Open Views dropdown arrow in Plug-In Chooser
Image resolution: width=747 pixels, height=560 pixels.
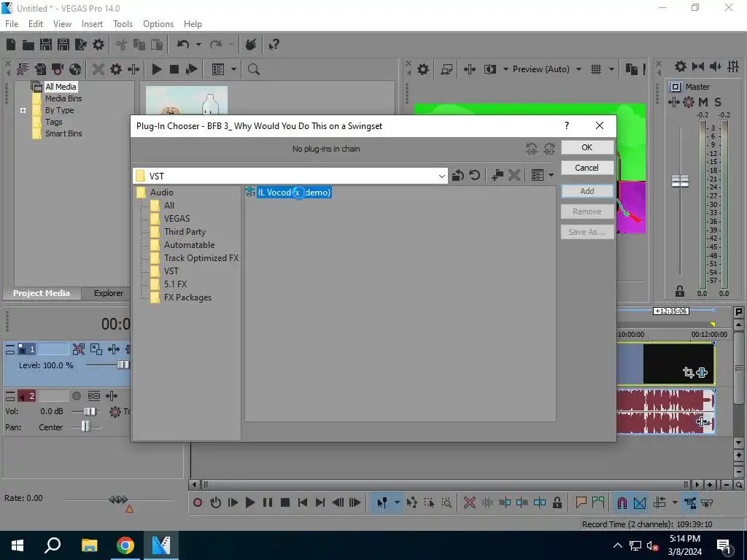tap(551, 175)
